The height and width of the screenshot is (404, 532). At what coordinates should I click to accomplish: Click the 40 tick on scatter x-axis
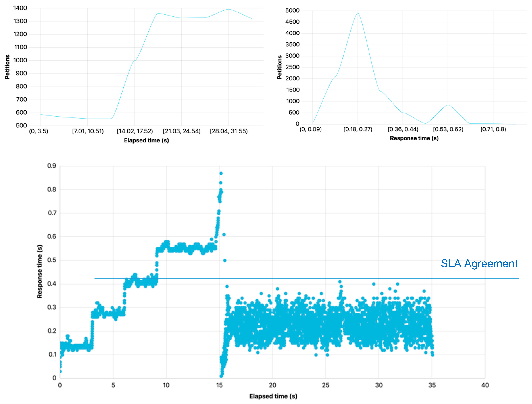click(485, 385)
